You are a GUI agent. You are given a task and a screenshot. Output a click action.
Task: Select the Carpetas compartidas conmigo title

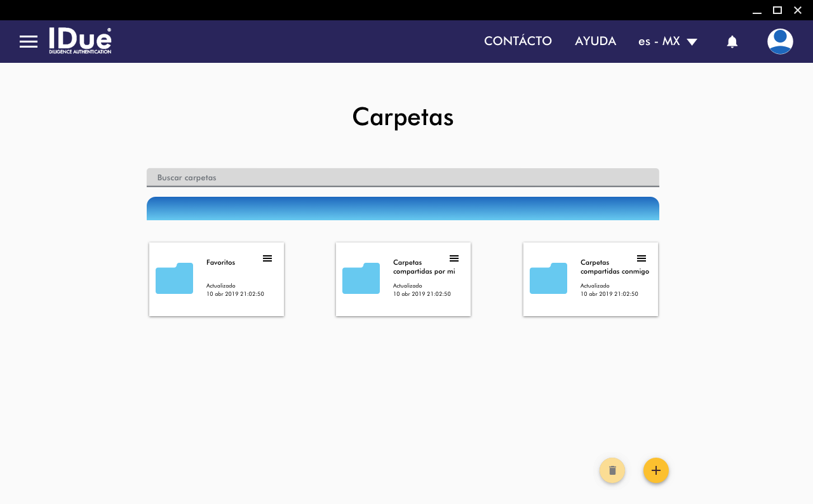click(614, 267)
